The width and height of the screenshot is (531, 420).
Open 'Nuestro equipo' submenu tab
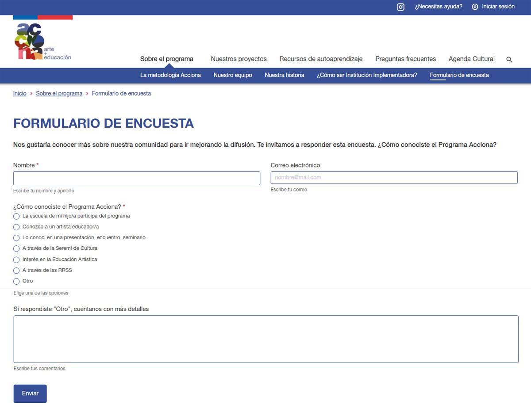point(233,75)
